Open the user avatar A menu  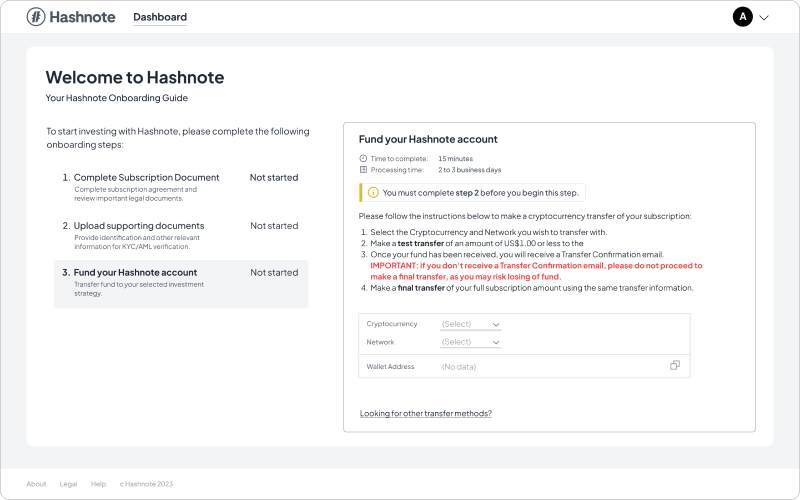pyautogui.click(x=742, y=17)
